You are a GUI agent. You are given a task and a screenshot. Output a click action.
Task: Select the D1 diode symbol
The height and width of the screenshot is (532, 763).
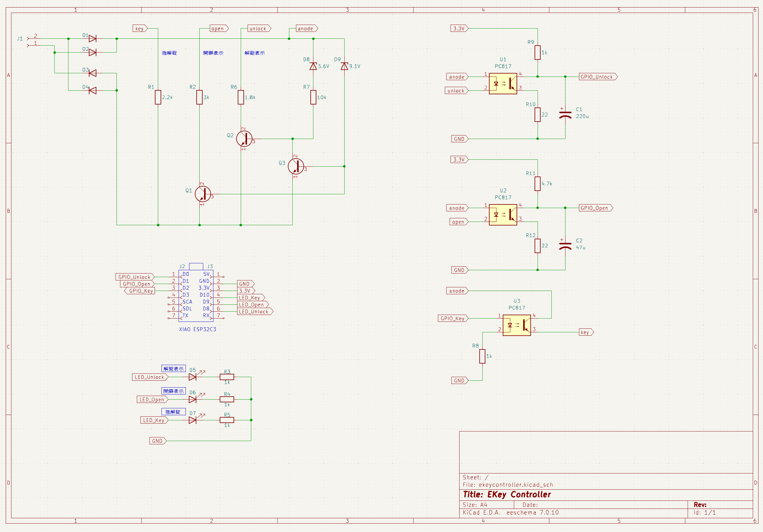click(x=92, y=38)
